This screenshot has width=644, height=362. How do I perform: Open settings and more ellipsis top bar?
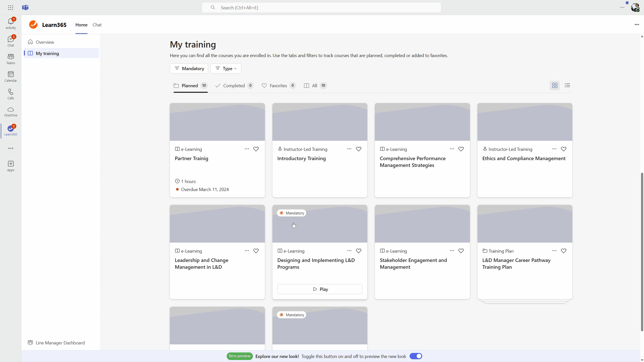tap(622, 8)
